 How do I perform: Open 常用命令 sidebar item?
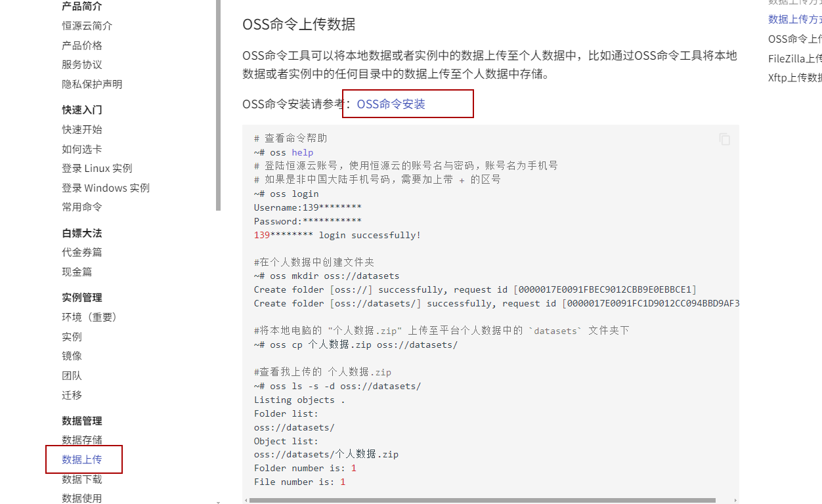[x=82, y=207]
